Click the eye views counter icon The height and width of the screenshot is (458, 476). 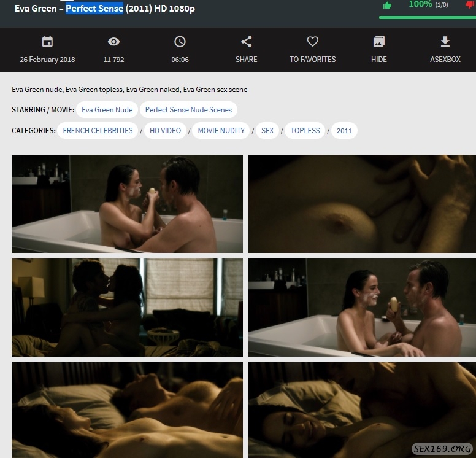(113, 42)
